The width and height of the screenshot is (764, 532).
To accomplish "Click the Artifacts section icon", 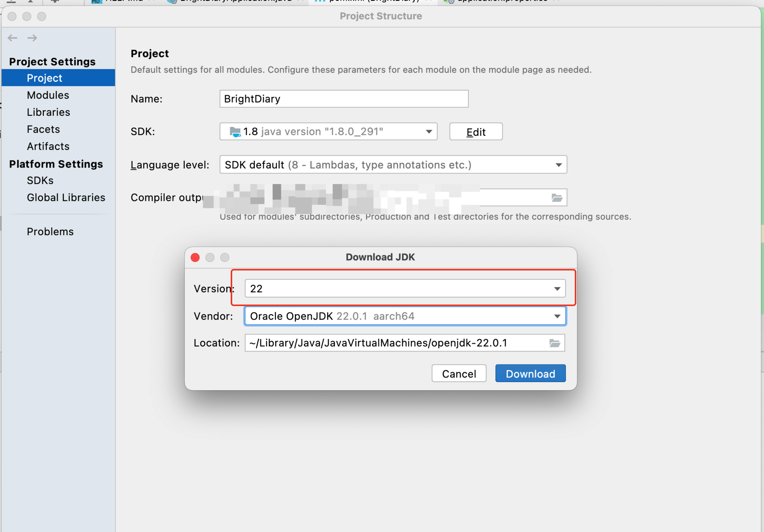I will (49, 147).
